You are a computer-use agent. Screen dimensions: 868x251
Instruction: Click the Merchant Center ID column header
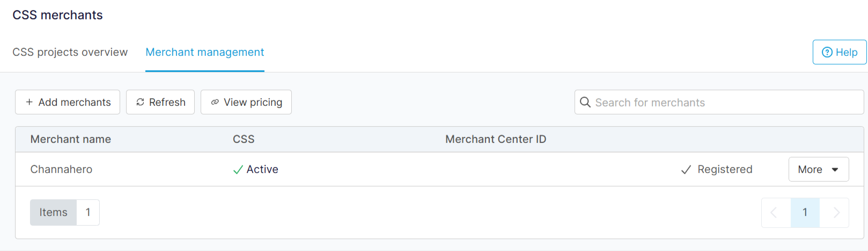496,139
